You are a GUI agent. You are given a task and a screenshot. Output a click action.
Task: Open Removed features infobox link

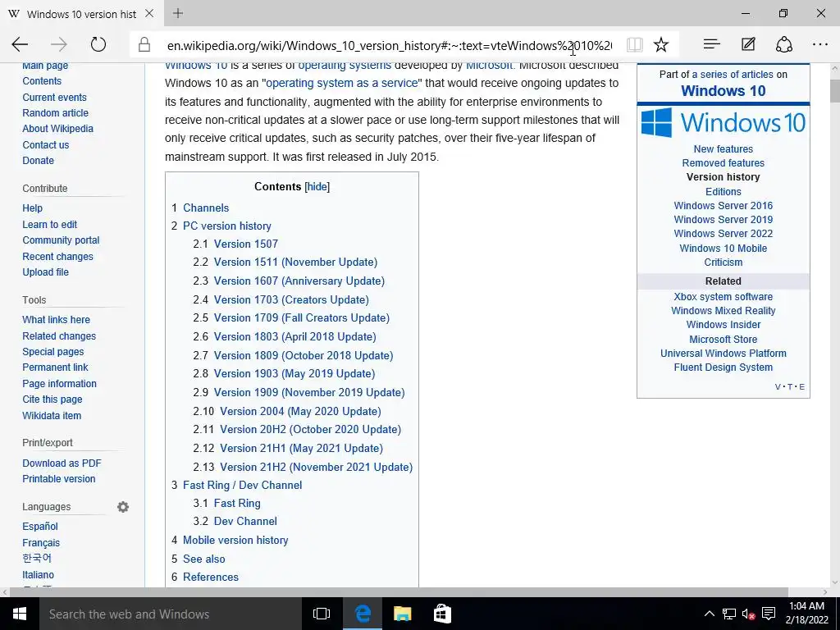pyautogui.click(x=724, y=163)
